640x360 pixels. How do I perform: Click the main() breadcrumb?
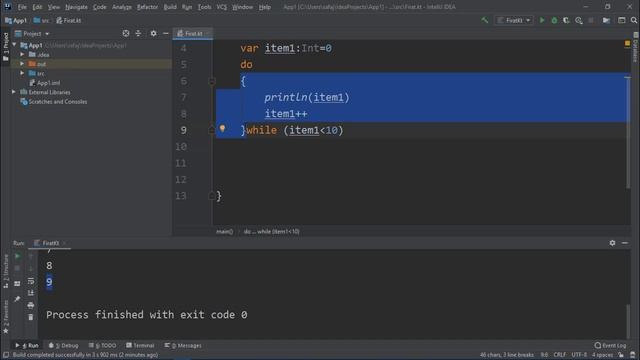(224, 231)
